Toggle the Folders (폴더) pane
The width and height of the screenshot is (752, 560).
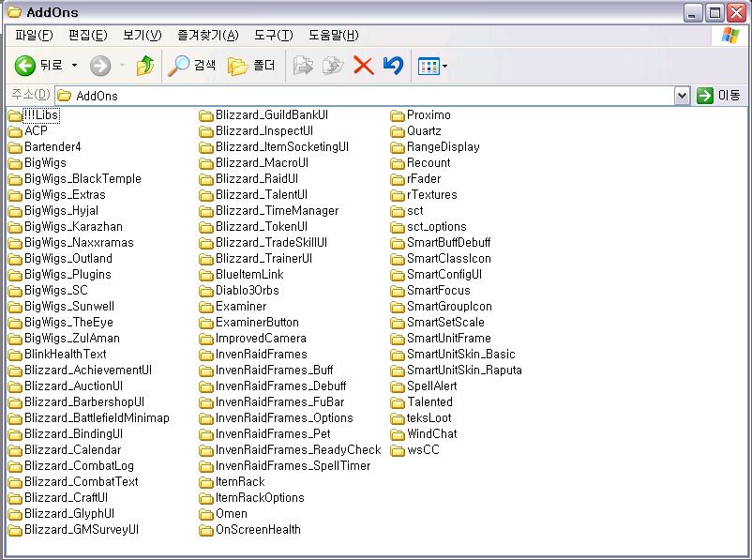[x=251, y=66]
